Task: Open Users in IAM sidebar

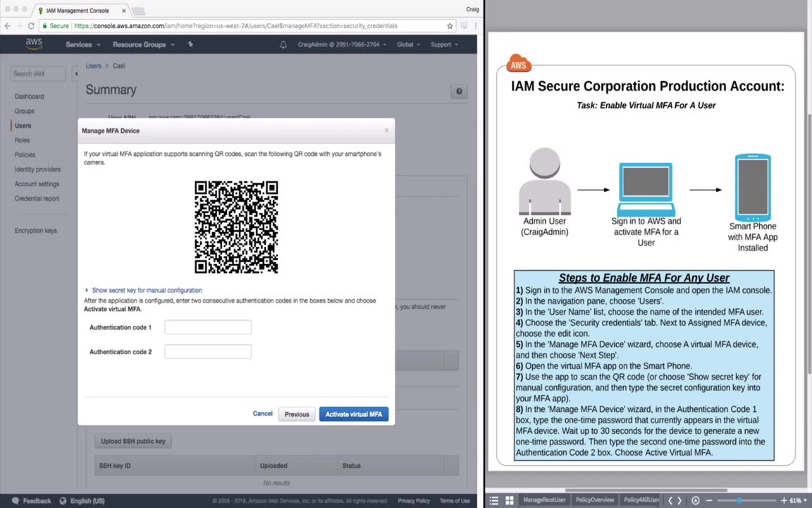Action: point(23,126)
